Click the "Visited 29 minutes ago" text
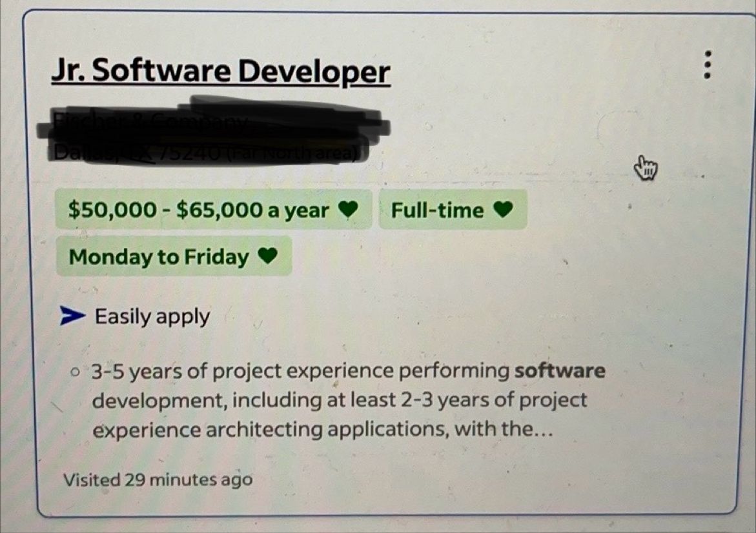 [158, 480]
